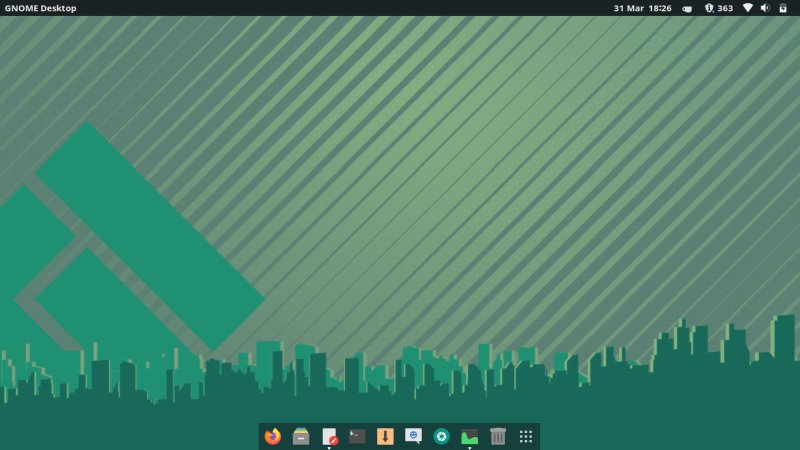
Task: Open the green system monitor dock icon
Action: [469, 436]
